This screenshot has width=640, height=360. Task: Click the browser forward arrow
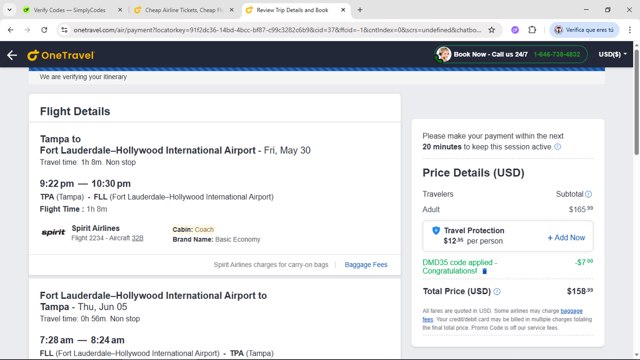(27, 30)
